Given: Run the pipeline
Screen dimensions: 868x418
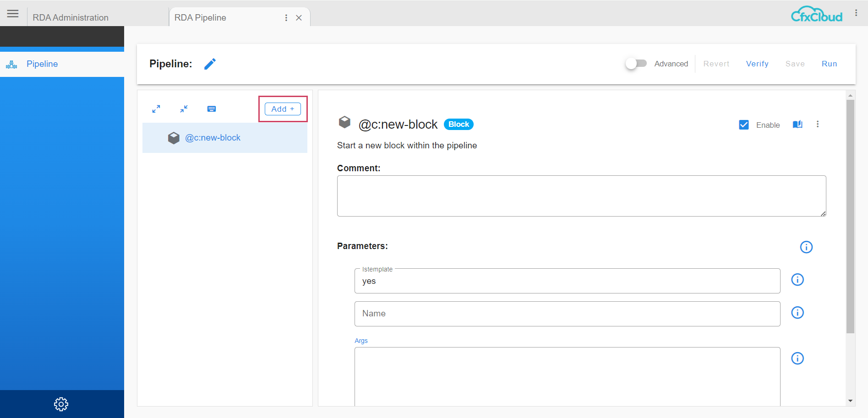Looking at the screenshot, I should [x=829, y=64].
